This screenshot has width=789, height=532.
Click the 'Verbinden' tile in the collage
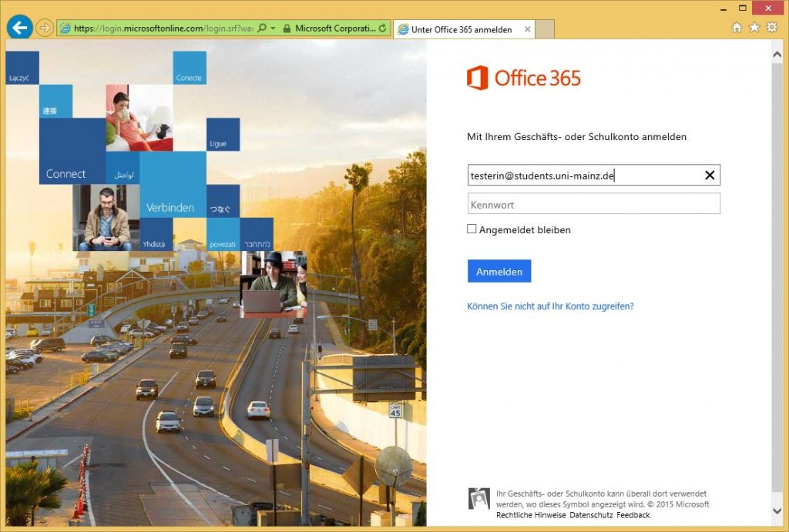click(x=173, y=185)
